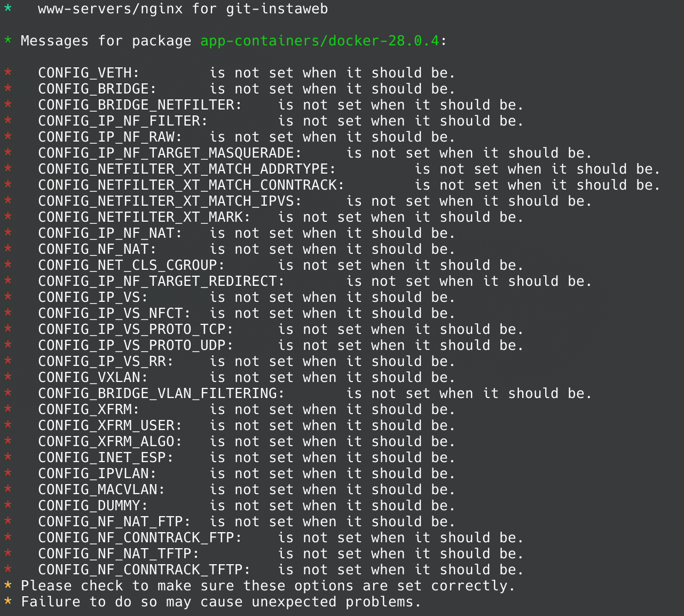Click the CONFIG_INET_ESP option text
Image resolution: width=684 pixels, height=616 pixels.
coord(106,458)
